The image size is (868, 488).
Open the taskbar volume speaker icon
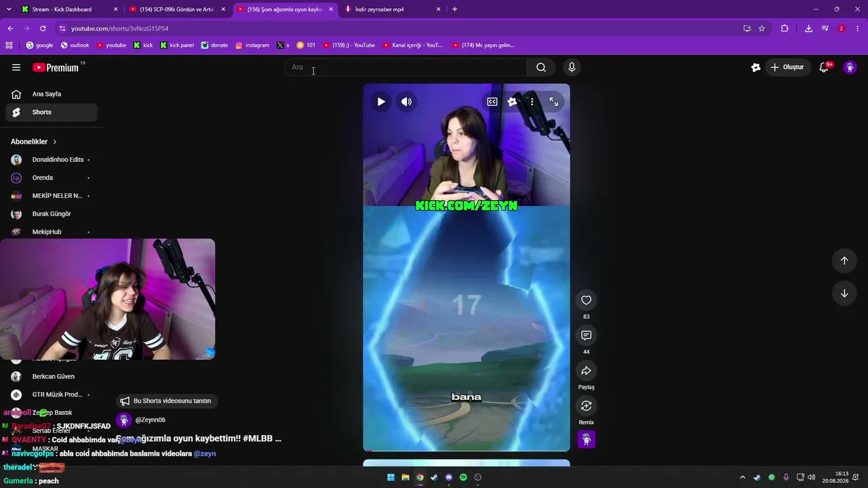pos(812,477)
